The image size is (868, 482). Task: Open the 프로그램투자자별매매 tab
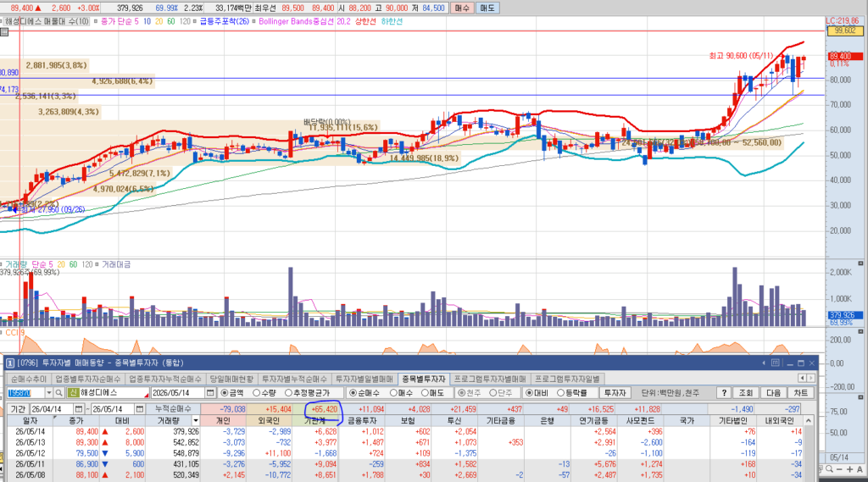click(490, 379)
